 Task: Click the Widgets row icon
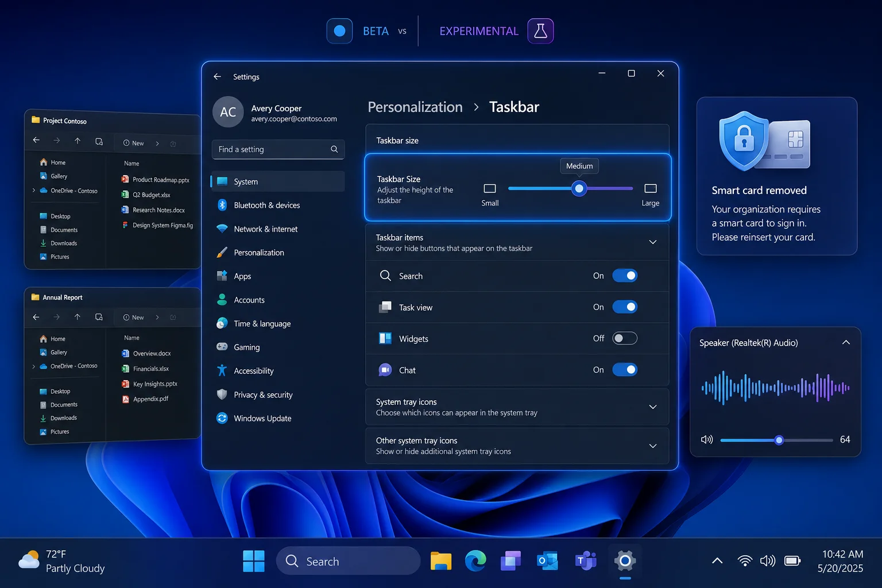385,338
